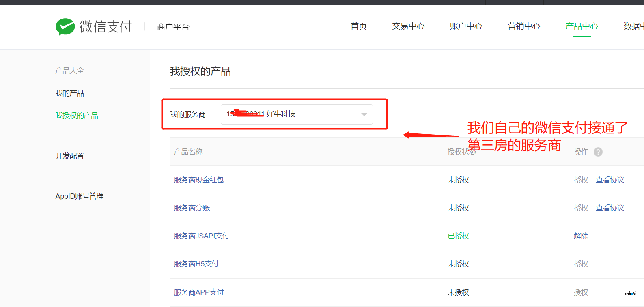Click 授权 for 服务商分账
This screenshot has width=644, height=307.
pyautogui.click(x=581, y=208)
